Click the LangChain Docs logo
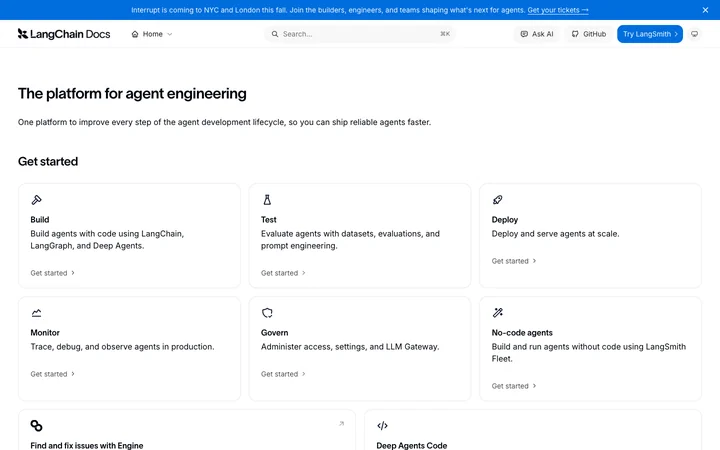 tap(64, 34)
